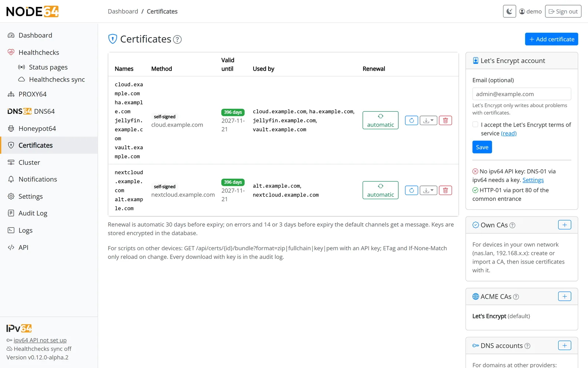
Task: Click the Let's Encrypt email input field
Action: click(x=521, y=94)
